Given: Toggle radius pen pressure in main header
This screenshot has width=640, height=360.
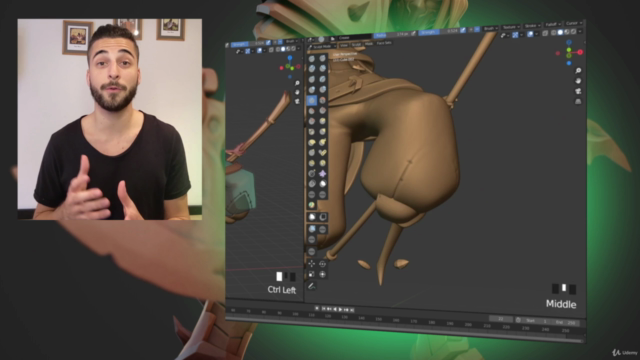Looking at the screenshot, I should pyautogui.click(x=413, y=33).
